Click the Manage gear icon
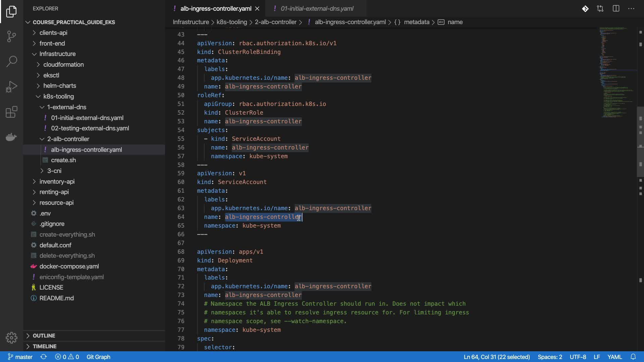Image resolution: width=644 pixels, height=362 pixels. click(11, 338)
